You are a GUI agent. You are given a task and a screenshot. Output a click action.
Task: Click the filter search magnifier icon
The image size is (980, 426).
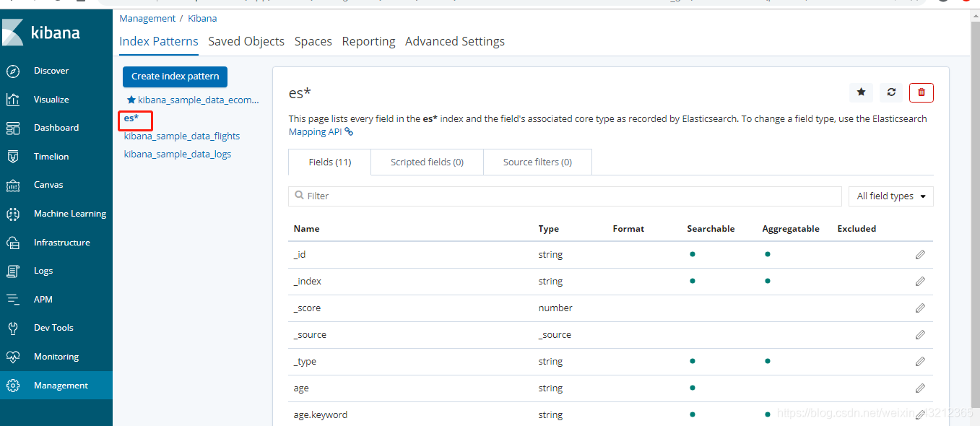299,196
